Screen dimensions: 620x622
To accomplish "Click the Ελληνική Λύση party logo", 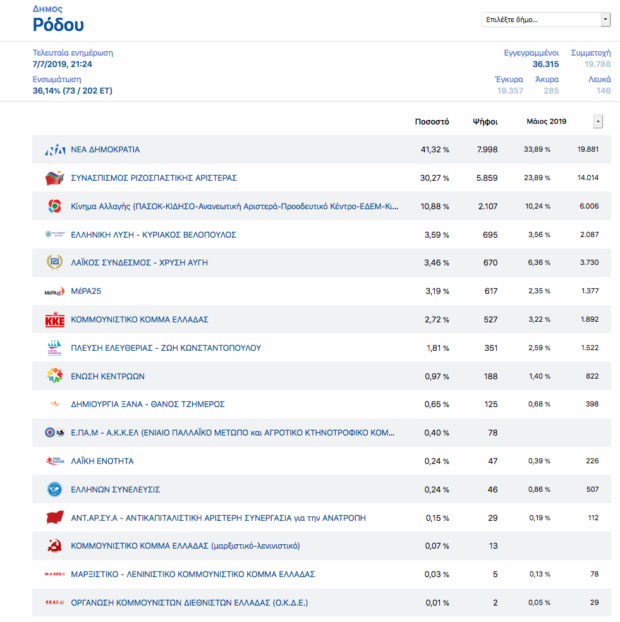I will [x=55, y=234].
